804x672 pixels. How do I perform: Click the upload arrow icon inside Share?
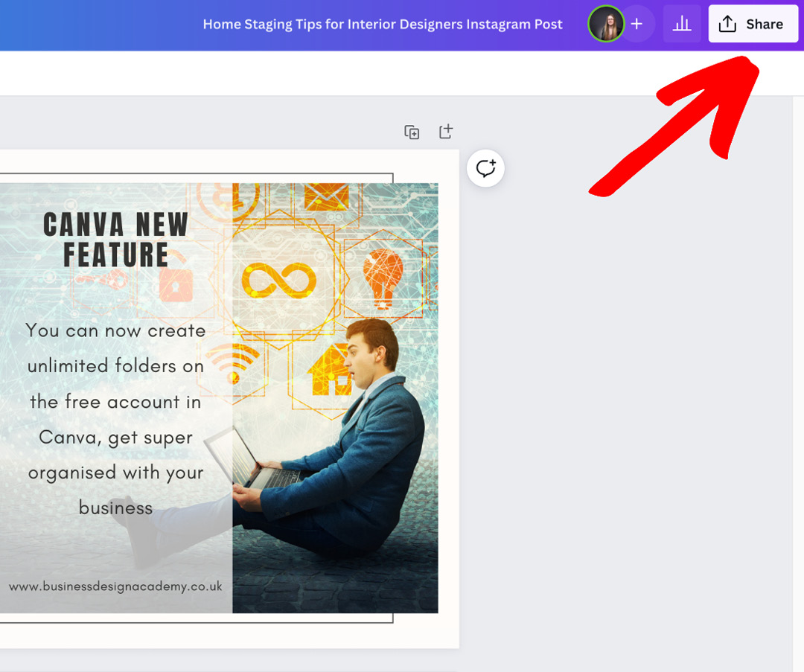(x=727, y=25)
